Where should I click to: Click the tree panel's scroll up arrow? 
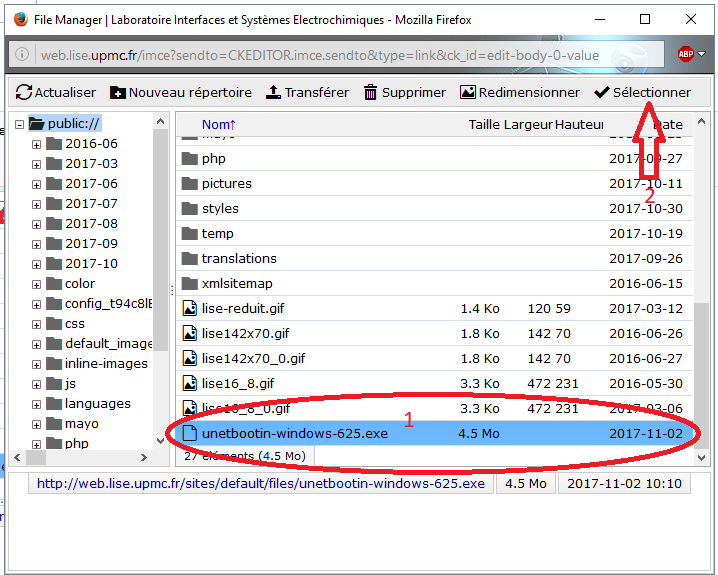160,121
